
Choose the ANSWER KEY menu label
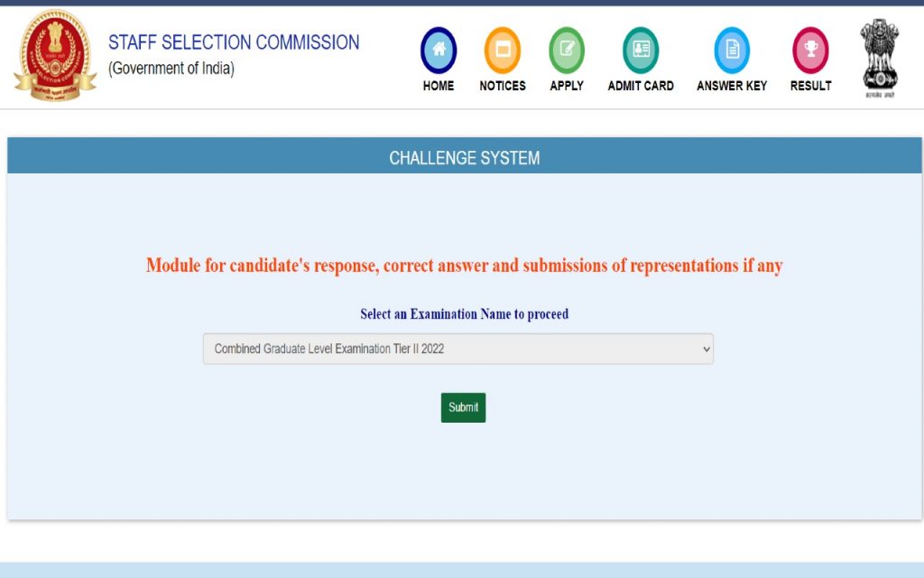pos(732,86)
